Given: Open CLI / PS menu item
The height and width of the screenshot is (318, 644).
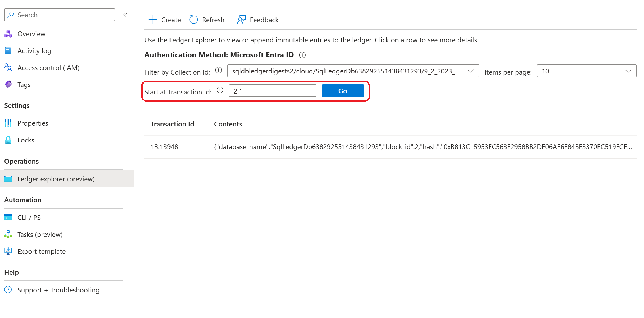Looking at the screenshot, I should [x=29, y=218].
